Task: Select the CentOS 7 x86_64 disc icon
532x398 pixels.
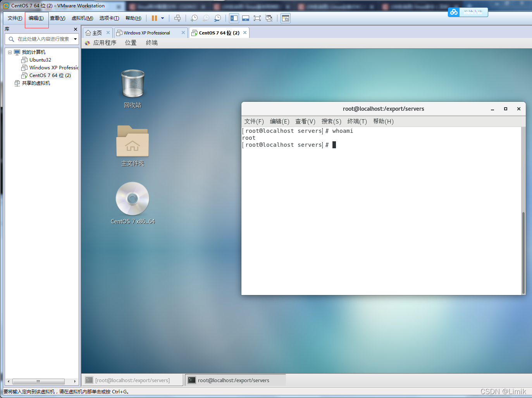Action: coord(133,203)
